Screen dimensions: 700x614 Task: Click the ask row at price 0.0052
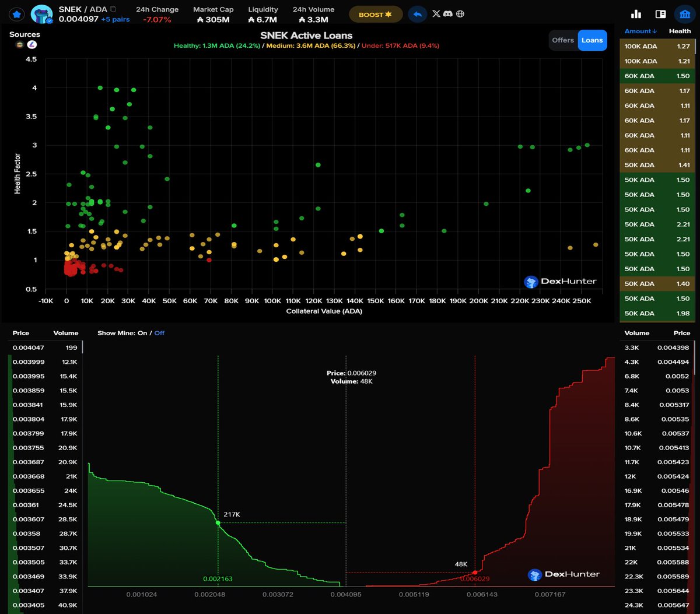(x=657, y=376)
